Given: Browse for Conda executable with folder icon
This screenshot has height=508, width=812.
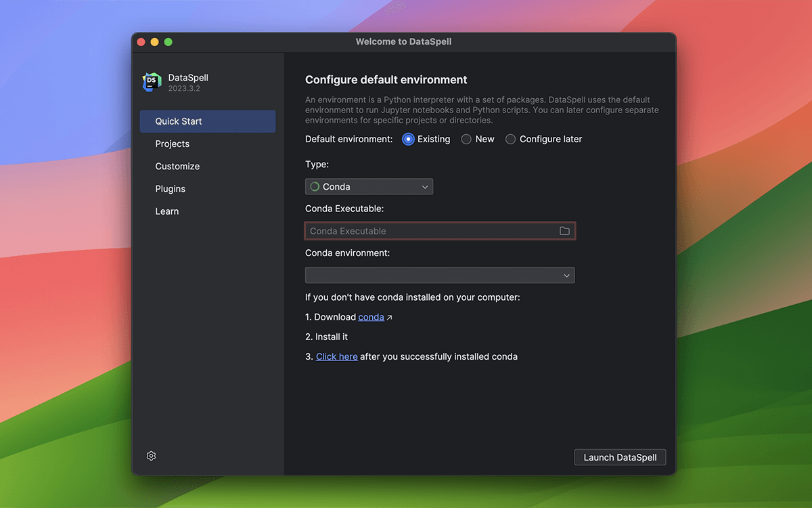Looking at the screenshot, I should (x=564, y=231).
